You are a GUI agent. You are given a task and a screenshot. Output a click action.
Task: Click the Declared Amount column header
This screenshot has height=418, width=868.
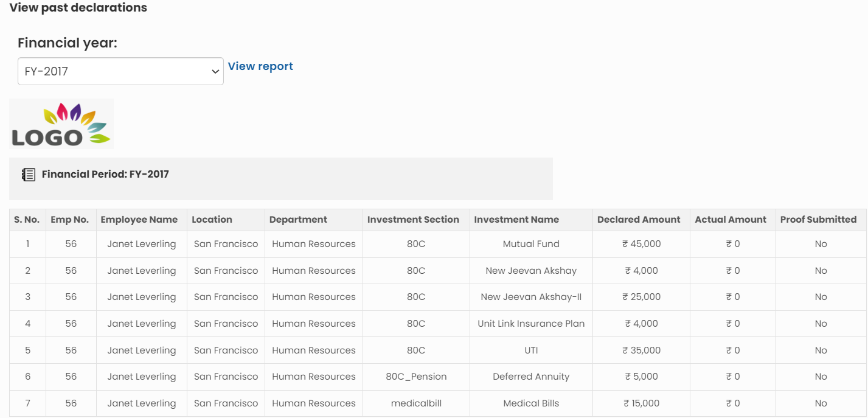point(639,220)
